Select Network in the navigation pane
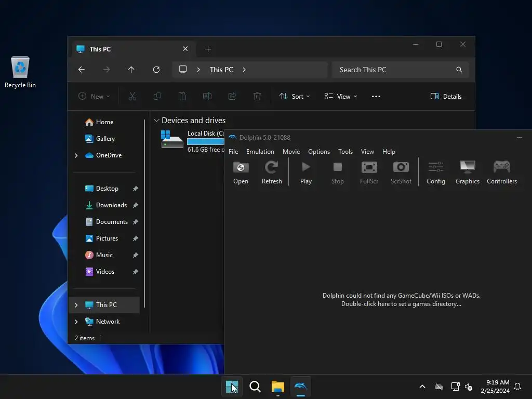This screenshot has height=399, width=532. pos(108,321)
